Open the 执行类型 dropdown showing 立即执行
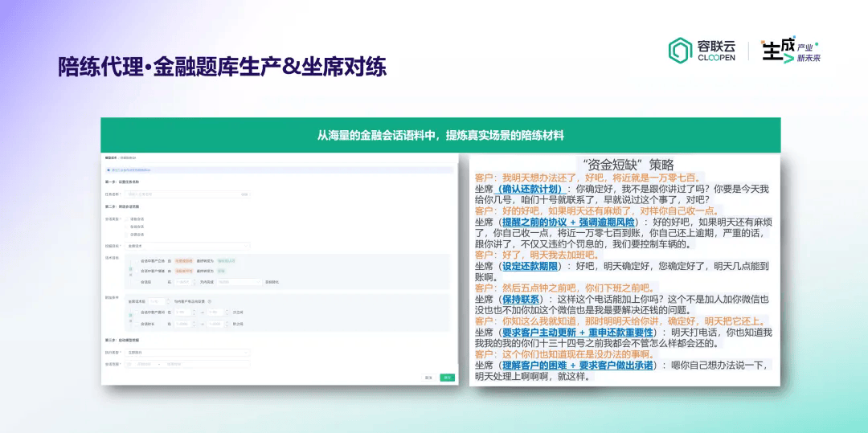This screenshot has width=868, height=433. click(187, 352)
